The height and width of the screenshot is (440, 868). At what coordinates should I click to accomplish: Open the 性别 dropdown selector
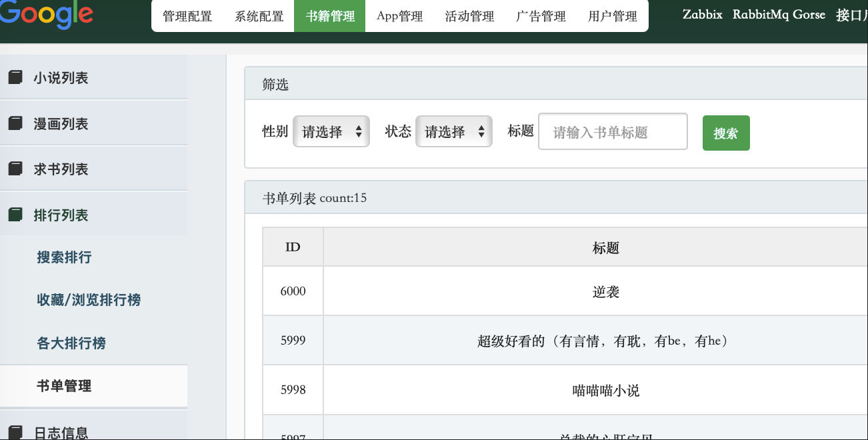[331, 131]
